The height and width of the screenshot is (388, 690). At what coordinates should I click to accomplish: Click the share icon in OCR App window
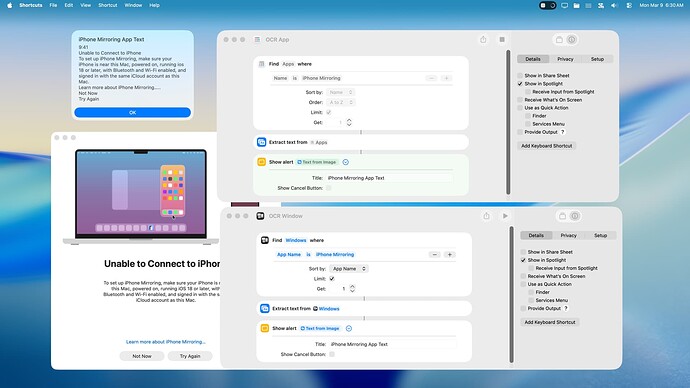[x=483, y=40]
